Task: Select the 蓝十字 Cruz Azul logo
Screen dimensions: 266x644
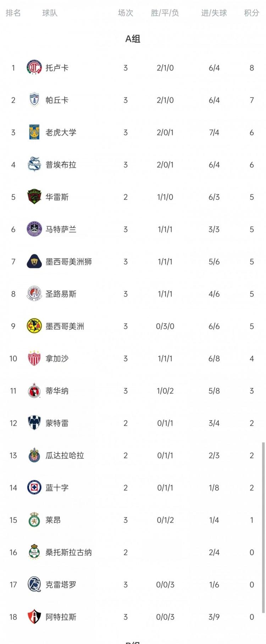Action: (34, 487)
